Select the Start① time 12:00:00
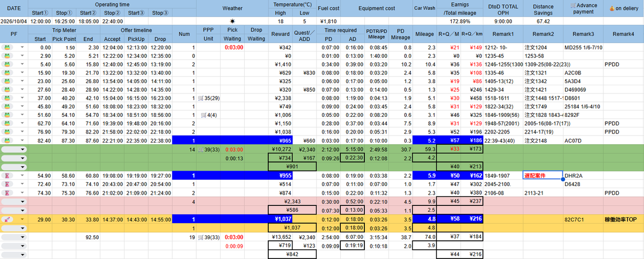Viewport: 644px width, 259px height. [x=41, y=21]
